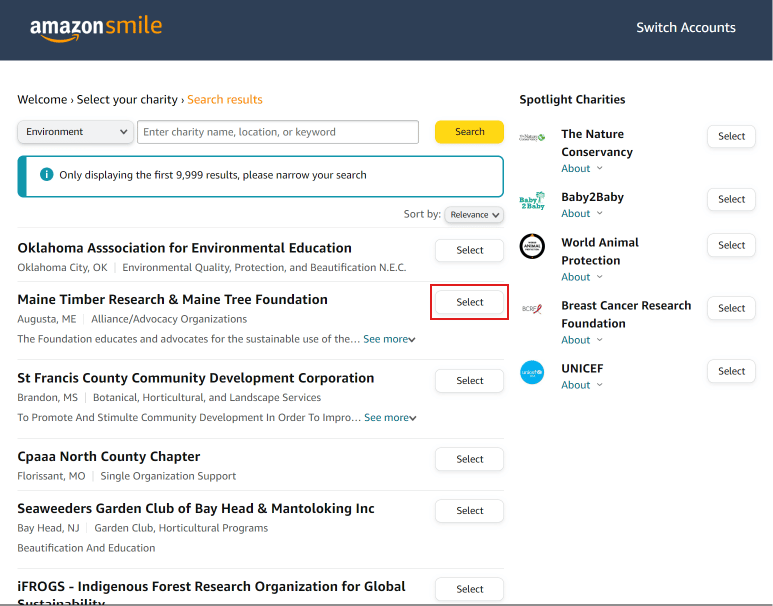
Task: Click the Baby2Baby logo icon
Action: coord(532,201)
